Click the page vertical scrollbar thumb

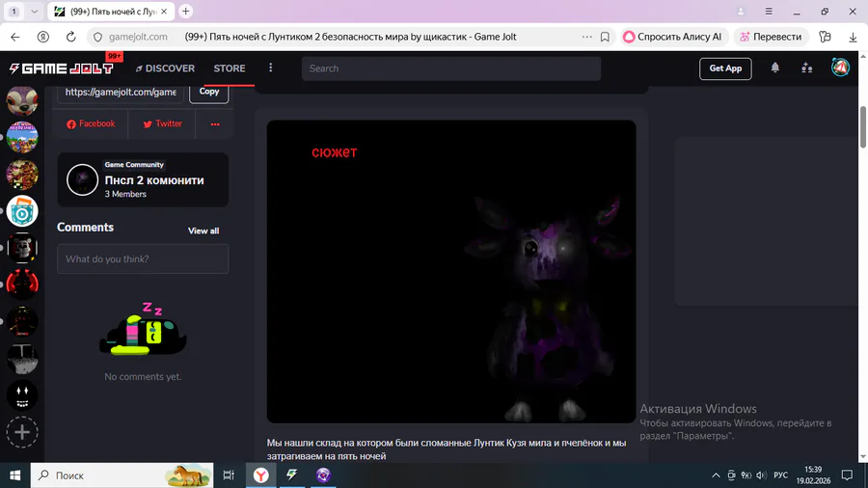tap(863, 126)
